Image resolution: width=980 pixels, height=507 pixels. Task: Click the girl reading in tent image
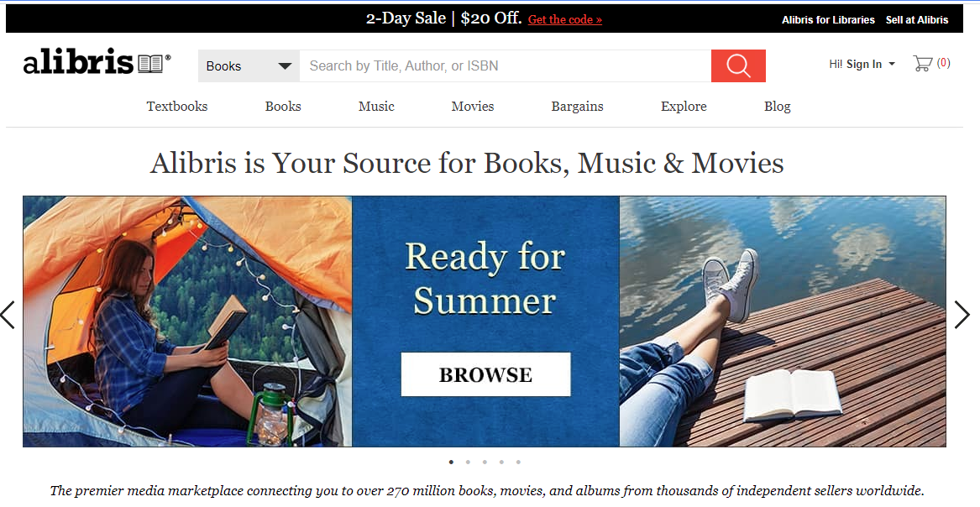pyautogui.click(x=187, y=321)
